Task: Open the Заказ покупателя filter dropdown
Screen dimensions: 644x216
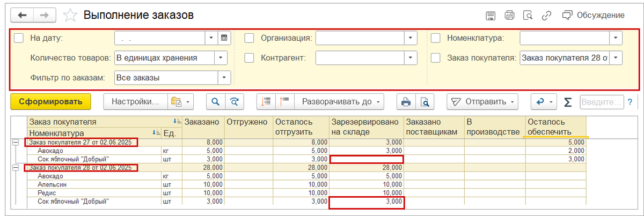Action: coord(616,57)
